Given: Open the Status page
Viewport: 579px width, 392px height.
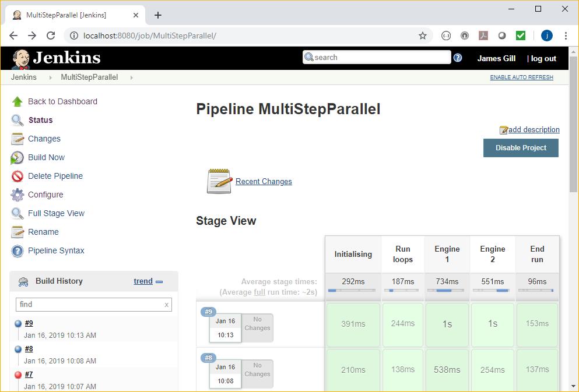Looking at the screenshot, I should point(41,120).
